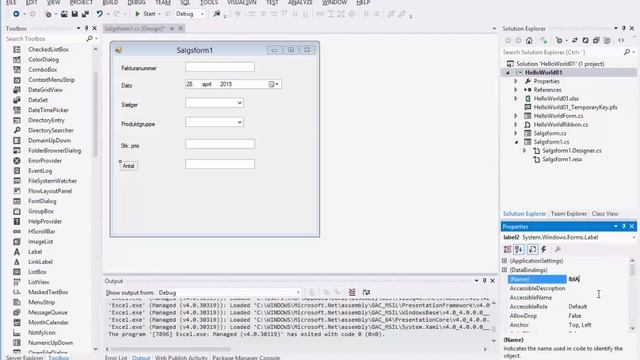The height and width of the screenshot is (360, 640).
Task: Select the ComboBox tool in Toolbox
Action: click(x=42, y=70)
